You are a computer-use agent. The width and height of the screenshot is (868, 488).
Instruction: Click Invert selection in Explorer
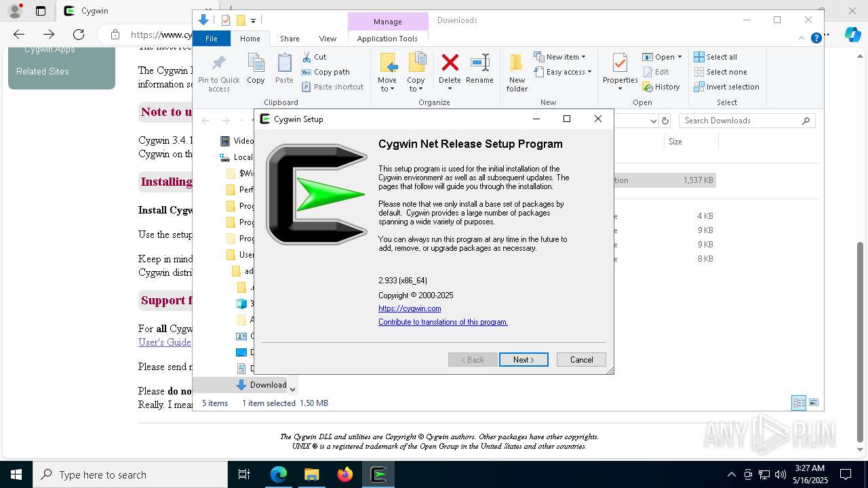pos(726,87)
